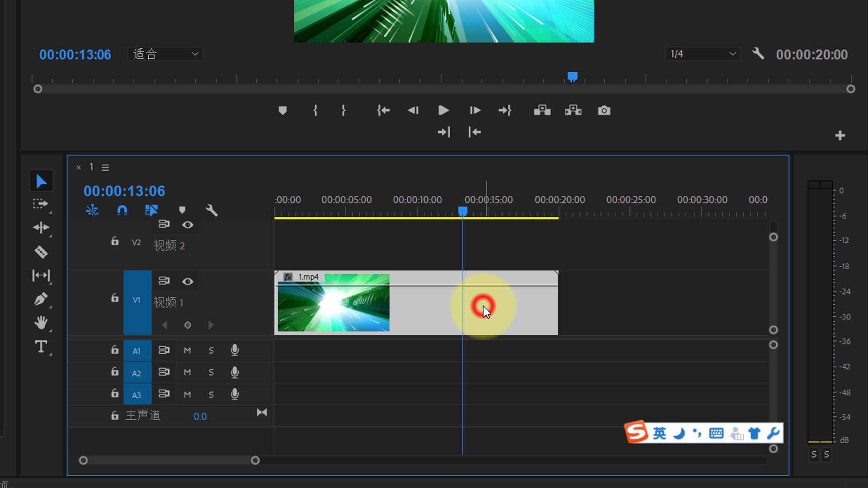The width and height of the screenshot is (868, 488).
Task: Open timeline display settings wrench
Action: 212,210
